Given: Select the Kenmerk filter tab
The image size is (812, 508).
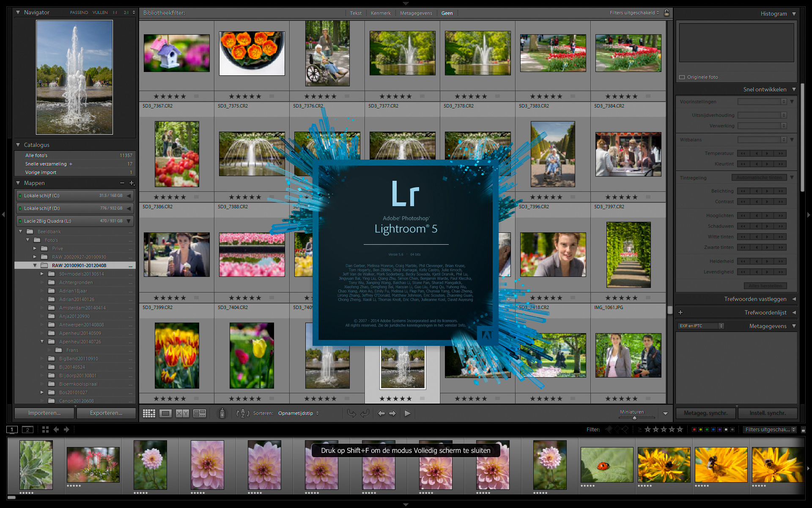Looking at the screenshot, I should pyautogui.click(x=381, y=13).
